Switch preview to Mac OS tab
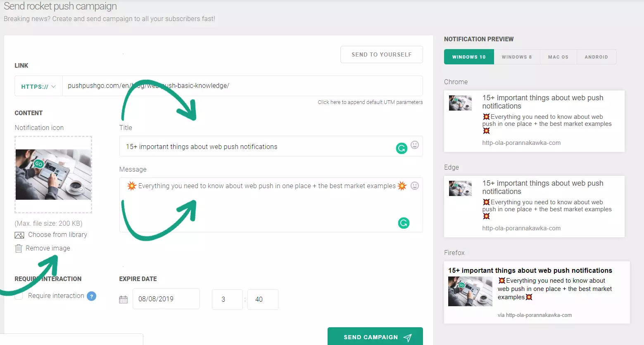This screenshot has width=644, height=345. pyautogui.click(x=558, y=57)
